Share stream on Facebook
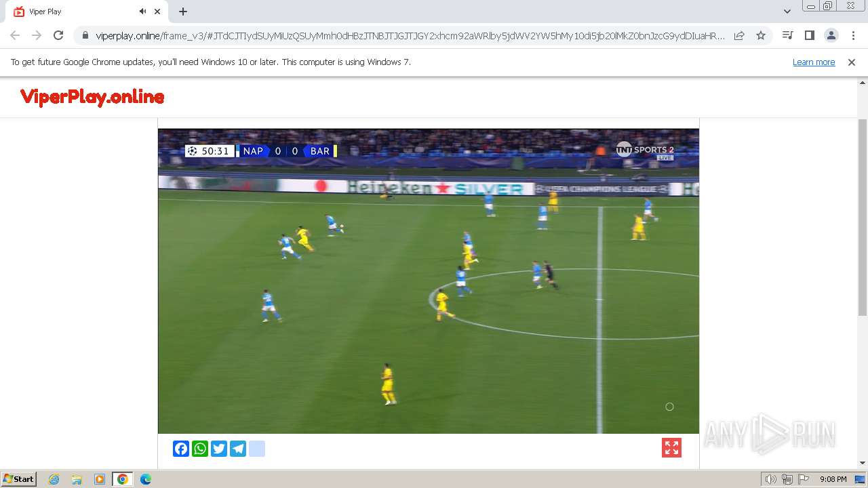The height and width of the screenshot is (488, 868). (181, 449)
